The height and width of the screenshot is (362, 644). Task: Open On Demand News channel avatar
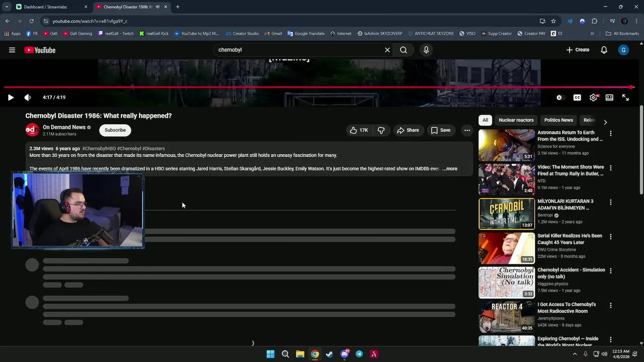pos(32,130)
